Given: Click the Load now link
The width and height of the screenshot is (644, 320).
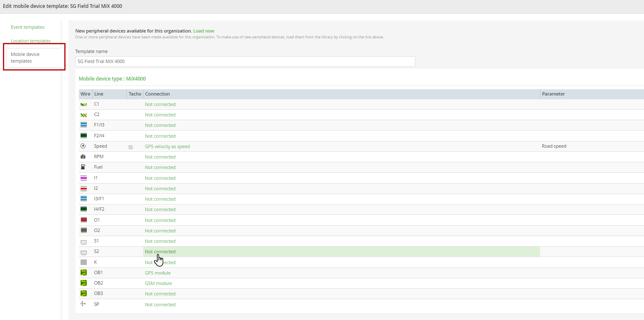Looking at the screenshot, I should (204, 31).
